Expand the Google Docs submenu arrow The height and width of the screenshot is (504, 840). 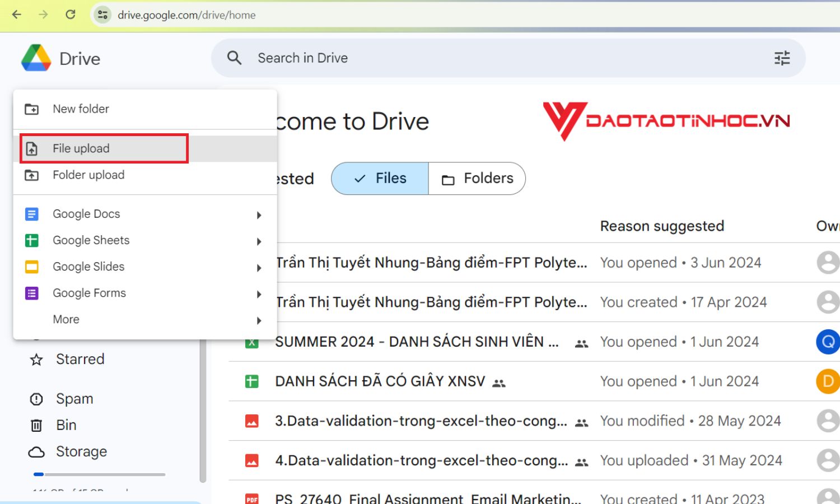(x=259, y=215)
